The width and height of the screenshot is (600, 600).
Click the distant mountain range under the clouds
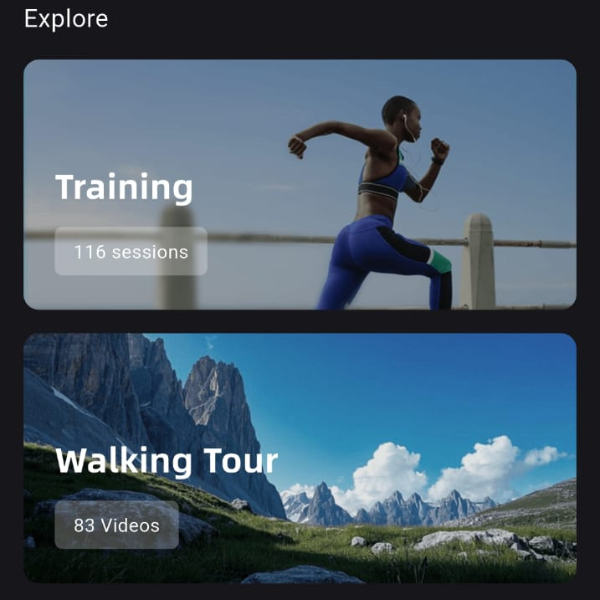pos(386,503)
